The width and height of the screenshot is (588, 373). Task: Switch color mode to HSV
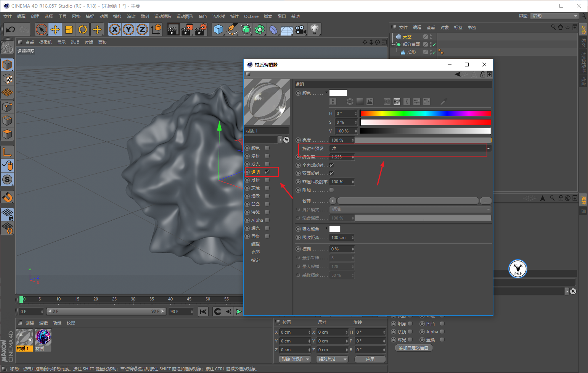click(x=397, y=102)
